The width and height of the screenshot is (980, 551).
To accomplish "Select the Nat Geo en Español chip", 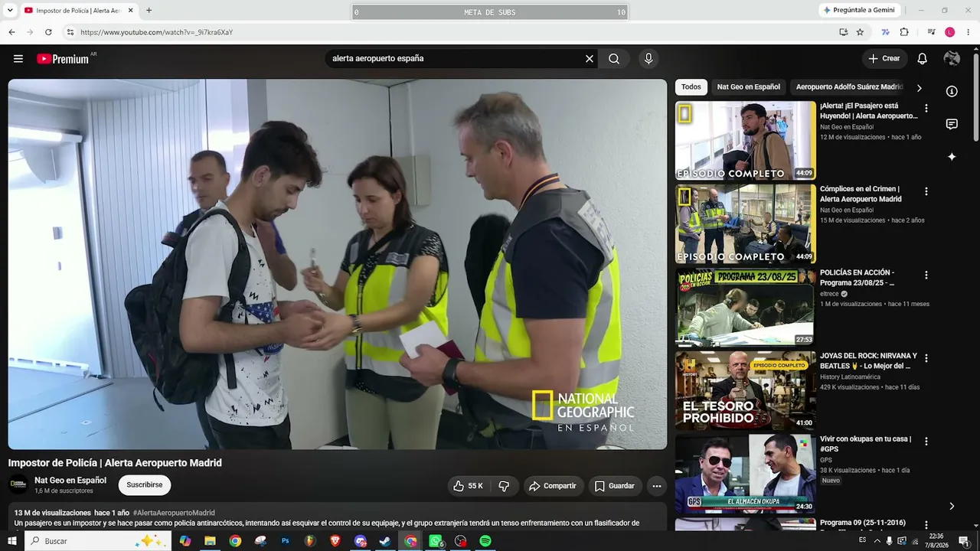I will [749, 87].
